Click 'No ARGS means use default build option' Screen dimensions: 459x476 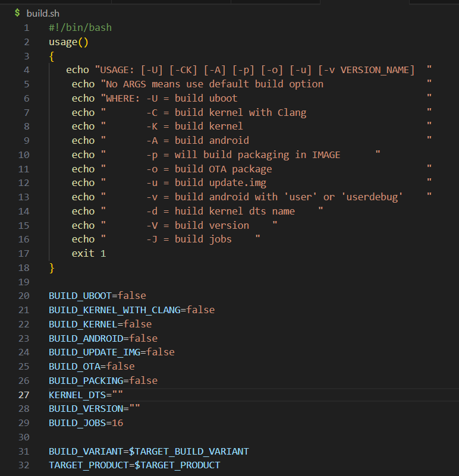[x=215, y=84]
